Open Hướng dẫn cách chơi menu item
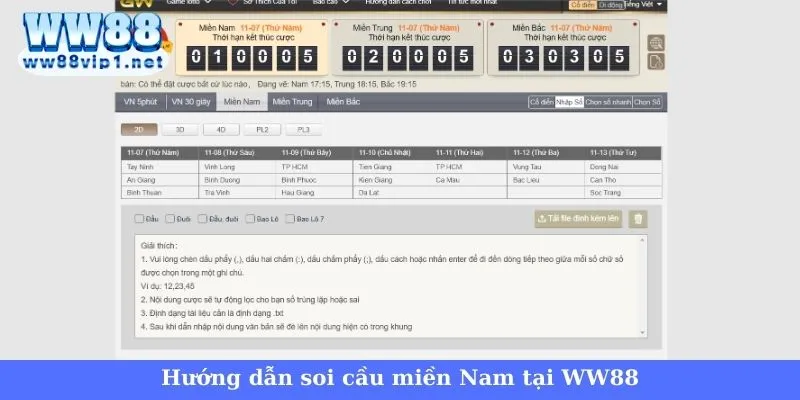 [398, 3]
